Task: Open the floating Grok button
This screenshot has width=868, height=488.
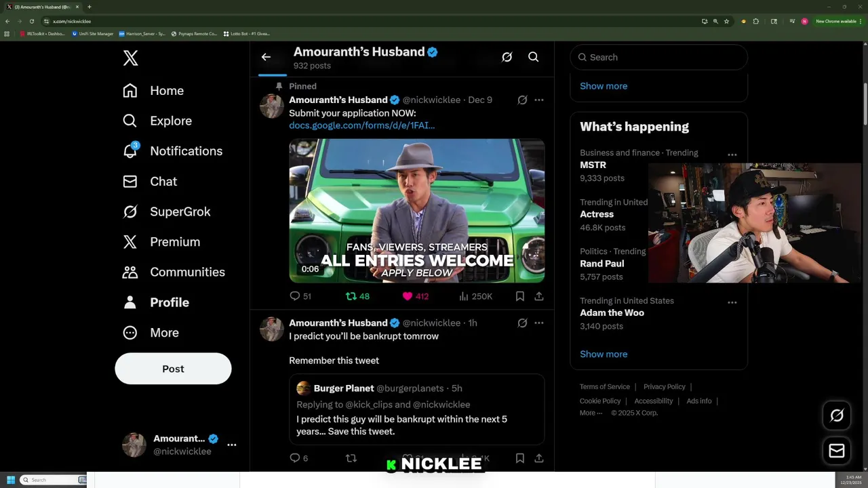Action: tap(837, 415)
